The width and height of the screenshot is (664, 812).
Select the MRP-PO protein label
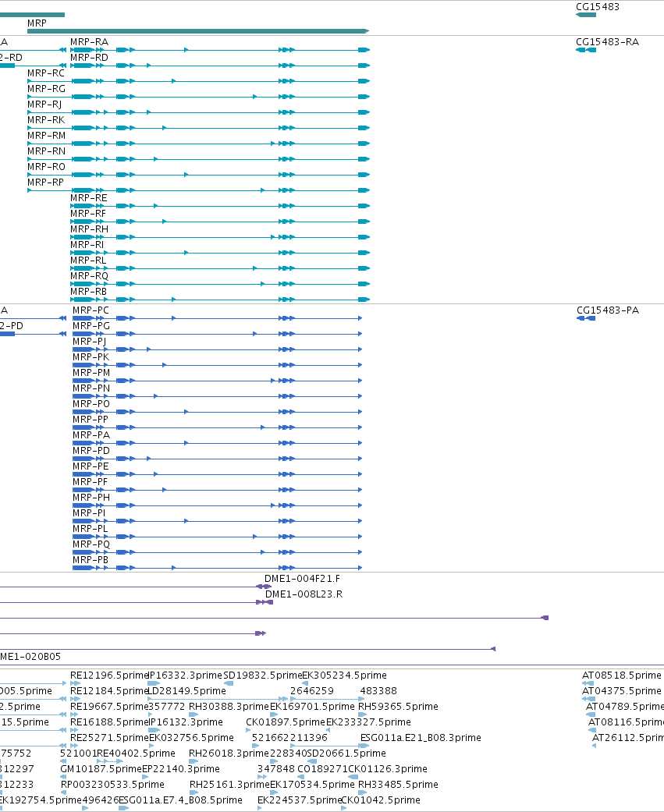[x=91, y=403]
